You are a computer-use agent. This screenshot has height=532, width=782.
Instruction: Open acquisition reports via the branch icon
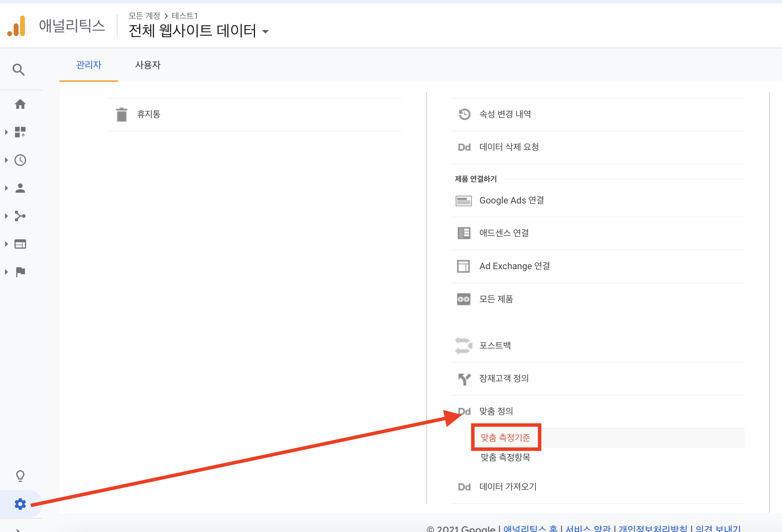21,216
